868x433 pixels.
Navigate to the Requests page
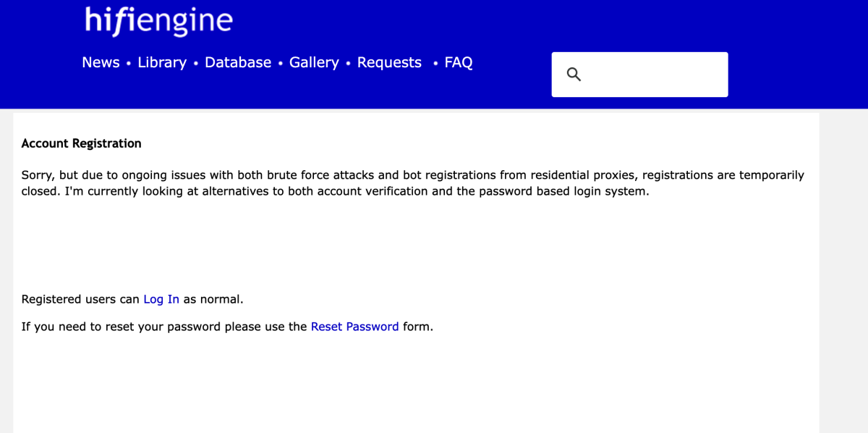tap(389, 63)
